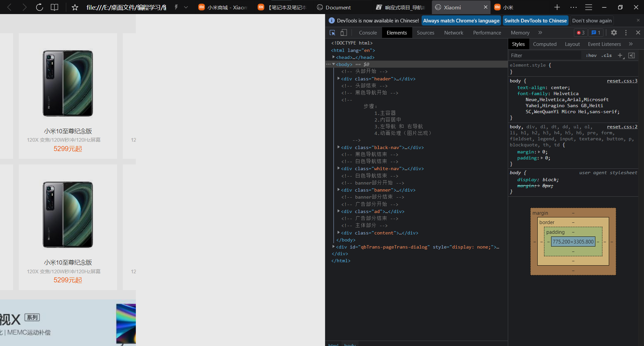This screenshot has width=644, height=346.
Task: Click the browser forward arrow
Action: pos(24,7)
